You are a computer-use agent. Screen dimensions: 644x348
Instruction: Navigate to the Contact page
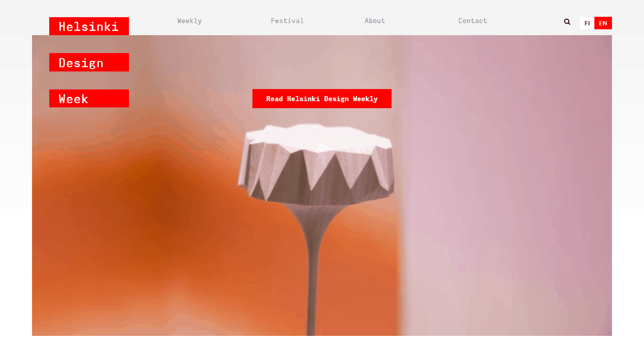[x=472, y=21]
